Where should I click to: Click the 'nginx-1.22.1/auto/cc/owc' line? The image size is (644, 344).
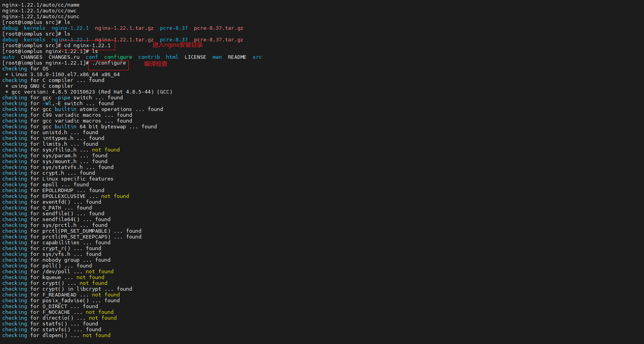39,11
